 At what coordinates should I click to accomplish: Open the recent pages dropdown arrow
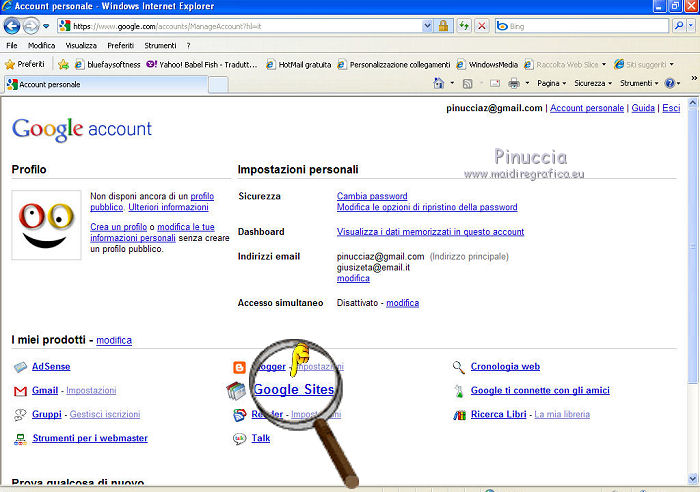click(x=46, y=26)
